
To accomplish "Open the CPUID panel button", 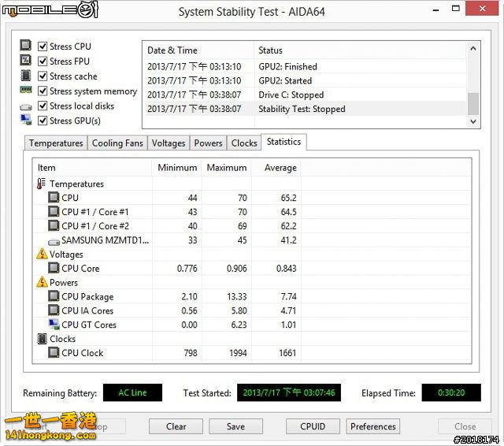I will tap(313, 426).
